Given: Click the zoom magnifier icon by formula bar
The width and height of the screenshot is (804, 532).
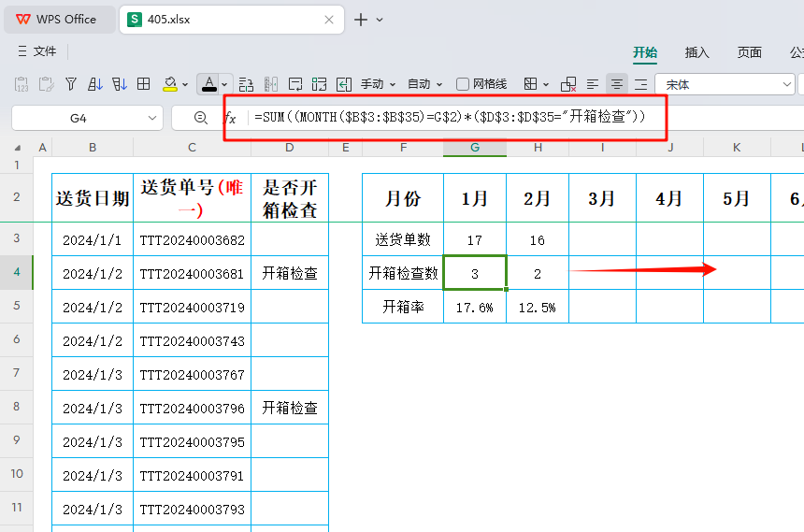Looking at the screenshot, I should pyautogui.click(x=200, y=118).
